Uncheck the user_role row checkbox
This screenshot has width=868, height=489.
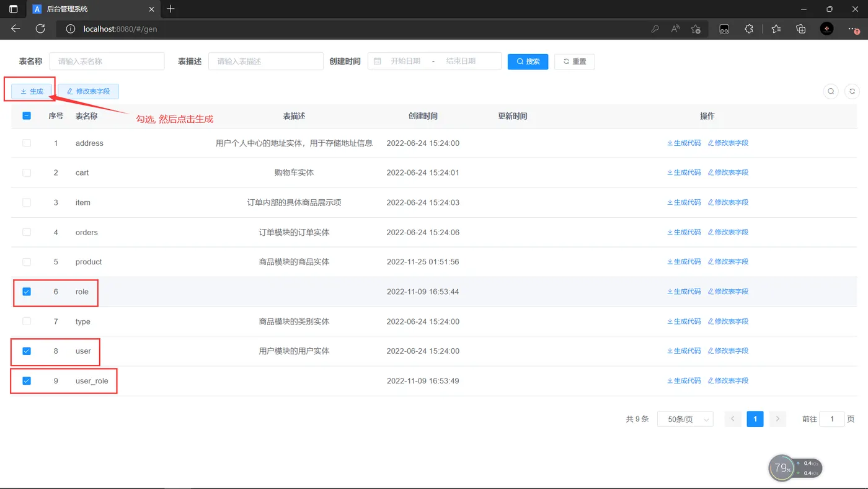(x=27, y=381)
